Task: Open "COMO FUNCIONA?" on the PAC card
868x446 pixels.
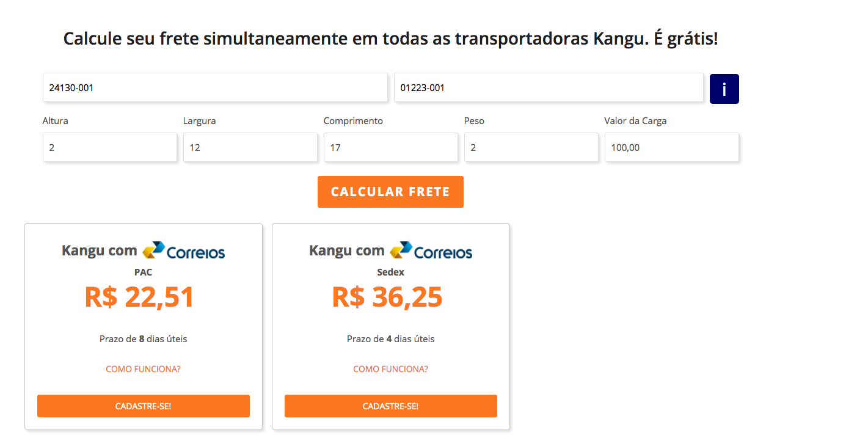Action: click(143, 368)
